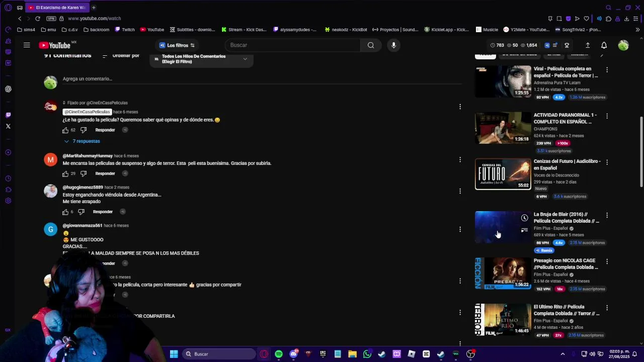Toggle Los filtros vidIQ button
The image size is (644, 362).
coord(177,45)
